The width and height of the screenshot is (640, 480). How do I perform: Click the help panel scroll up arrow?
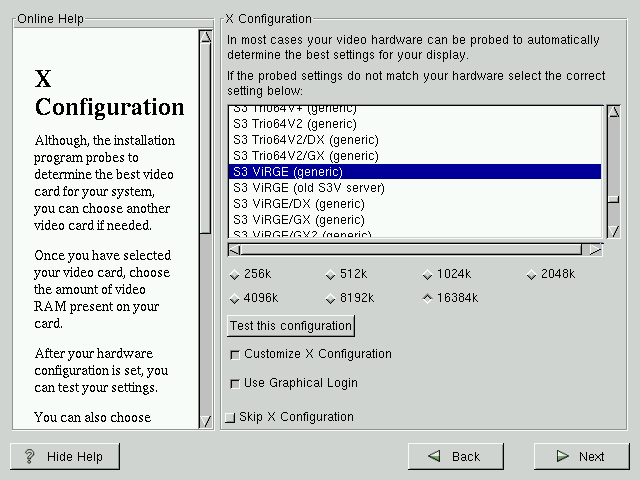coord(205,37)
